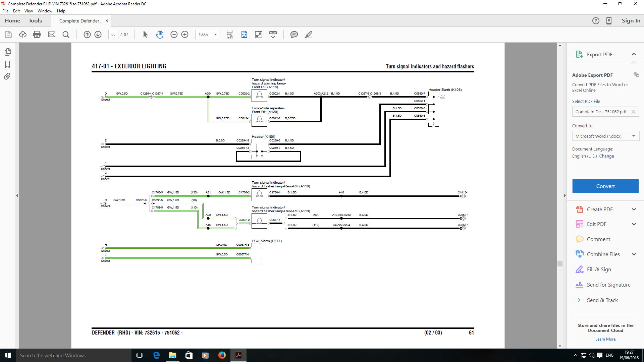The height and width of the screenshot is (362, 644).
Task: Click the Save file icon
Action: 8,35
